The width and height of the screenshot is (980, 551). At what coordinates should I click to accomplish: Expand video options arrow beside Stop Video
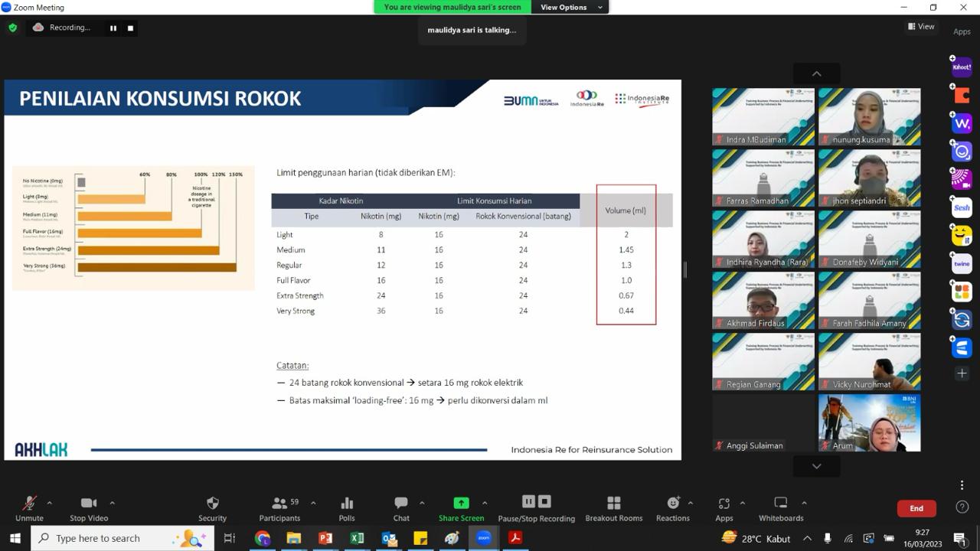click(x=113, y=503)
